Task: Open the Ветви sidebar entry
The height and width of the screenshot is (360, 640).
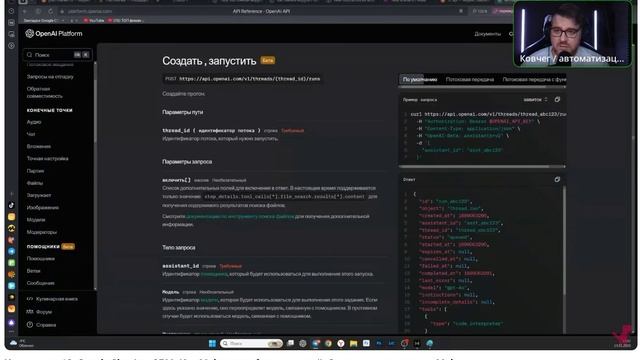Action: [33, 271]
